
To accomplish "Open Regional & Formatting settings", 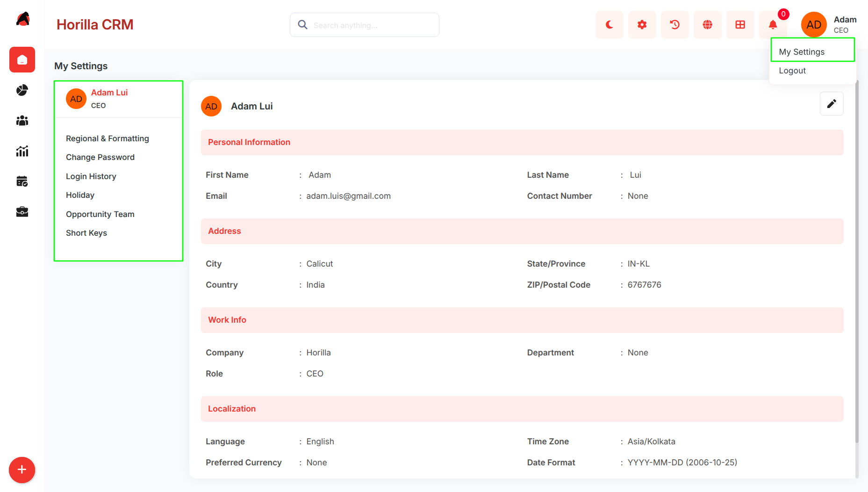I will coord(108,138).
